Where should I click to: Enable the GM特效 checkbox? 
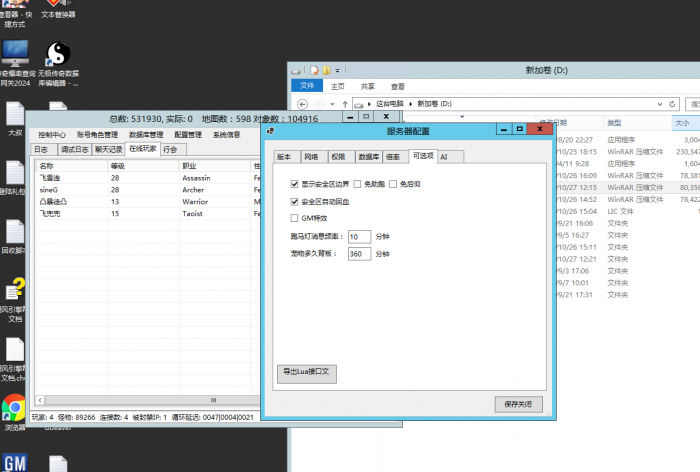tap(294, 217)
